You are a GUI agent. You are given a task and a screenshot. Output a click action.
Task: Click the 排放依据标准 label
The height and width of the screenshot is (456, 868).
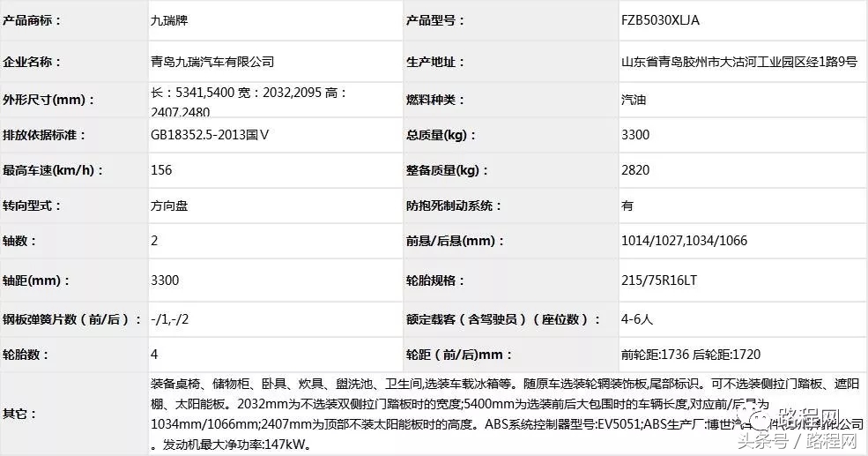click(x=44, y=135)
